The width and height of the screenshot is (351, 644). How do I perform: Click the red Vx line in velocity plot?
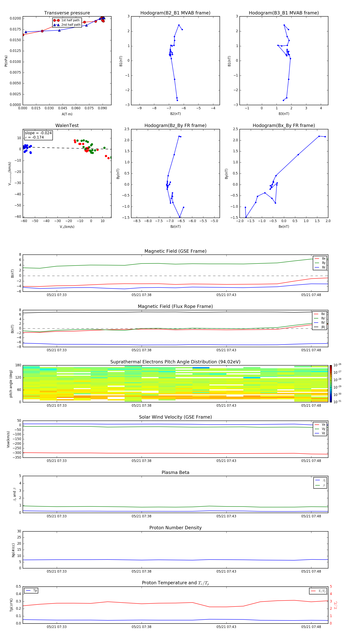pos(175,453)
